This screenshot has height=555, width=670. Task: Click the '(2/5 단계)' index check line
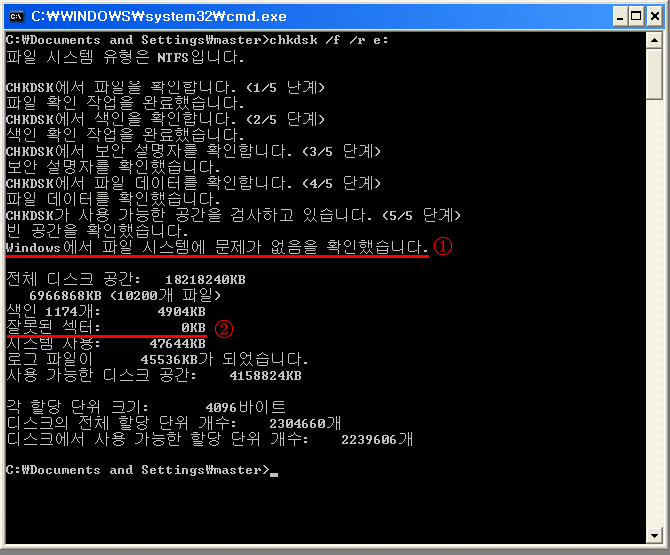[x=165, y=119]
